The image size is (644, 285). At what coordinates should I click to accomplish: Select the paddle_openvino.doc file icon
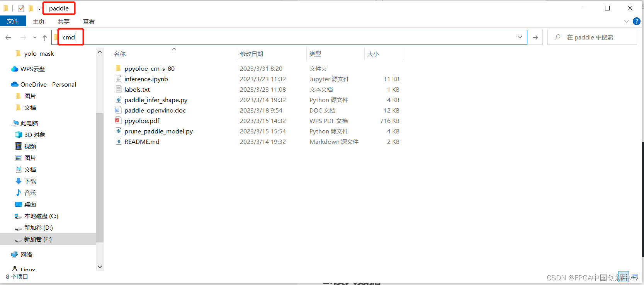pos(119,110)
